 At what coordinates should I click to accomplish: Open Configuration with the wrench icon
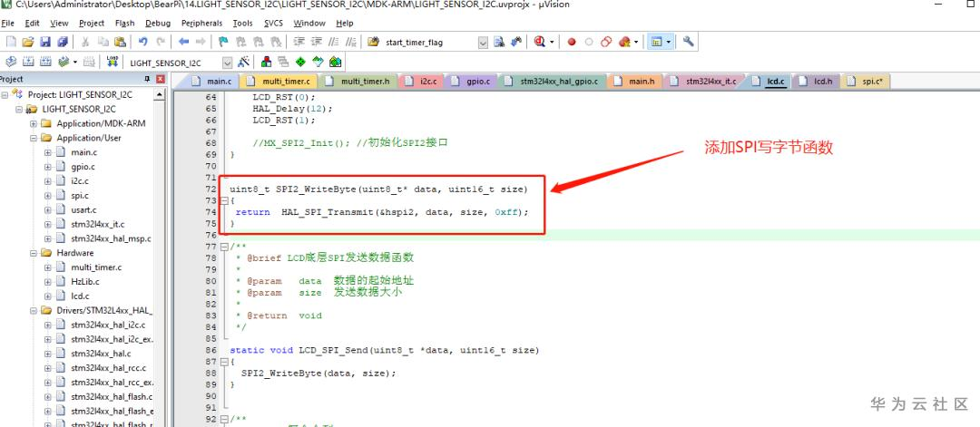[688, 42]
